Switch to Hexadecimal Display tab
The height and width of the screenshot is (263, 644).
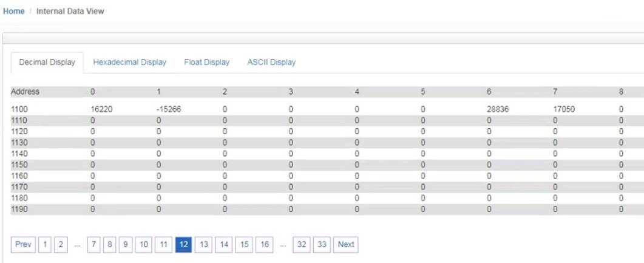point(129,62)
